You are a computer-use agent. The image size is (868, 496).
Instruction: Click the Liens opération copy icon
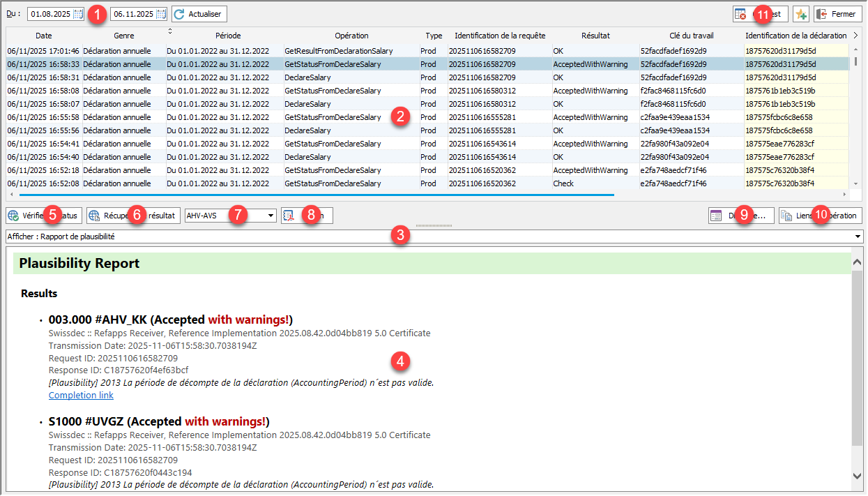click(x=786, y=216)
